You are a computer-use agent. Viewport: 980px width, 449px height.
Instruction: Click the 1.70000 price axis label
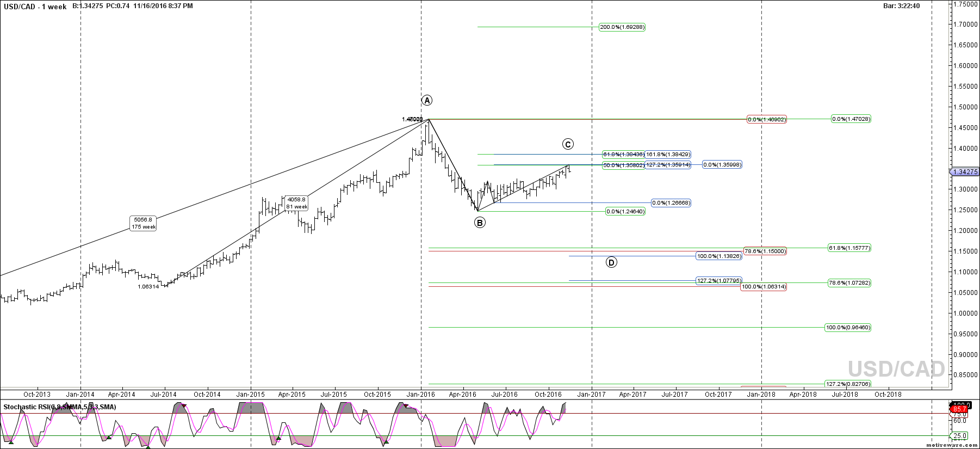[x=965, y=24]
